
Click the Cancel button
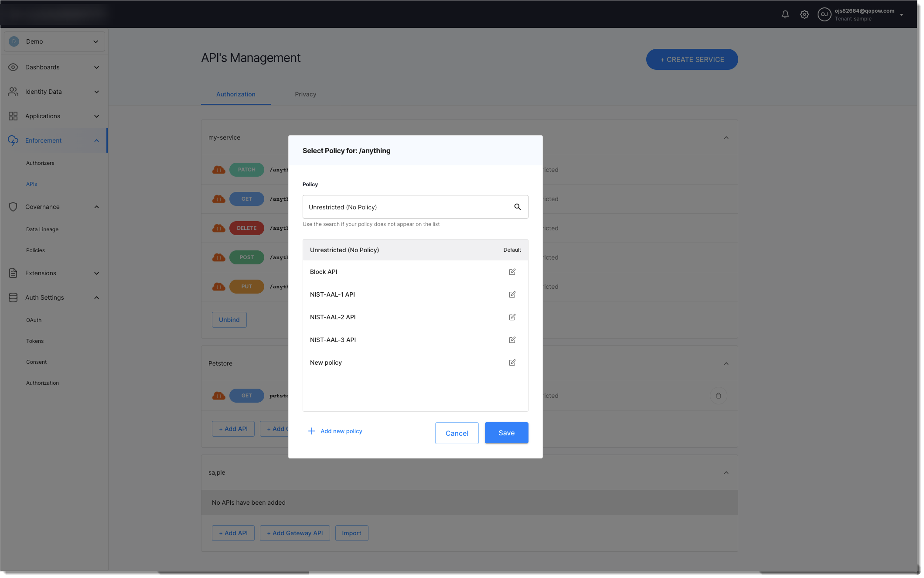coord(457,433)
